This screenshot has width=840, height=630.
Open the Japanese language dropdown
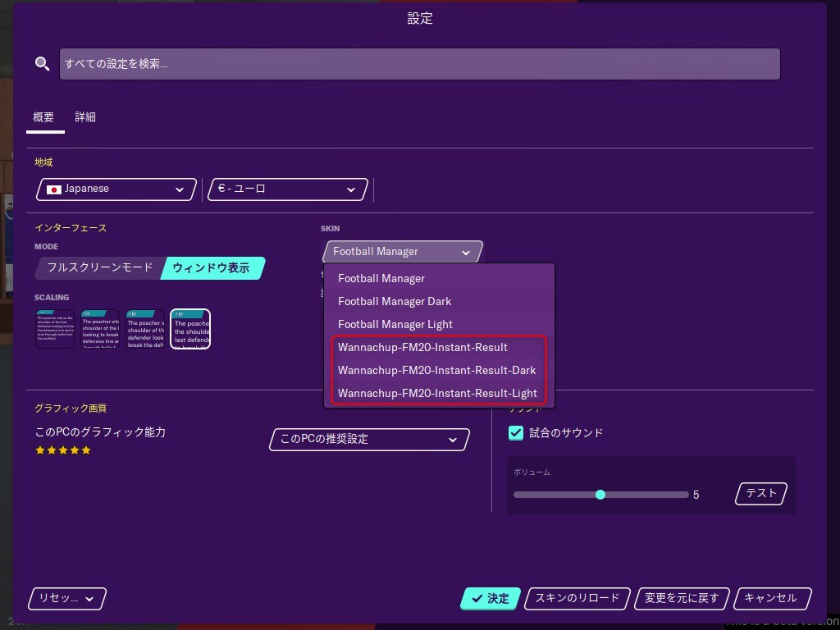[116, 189]
